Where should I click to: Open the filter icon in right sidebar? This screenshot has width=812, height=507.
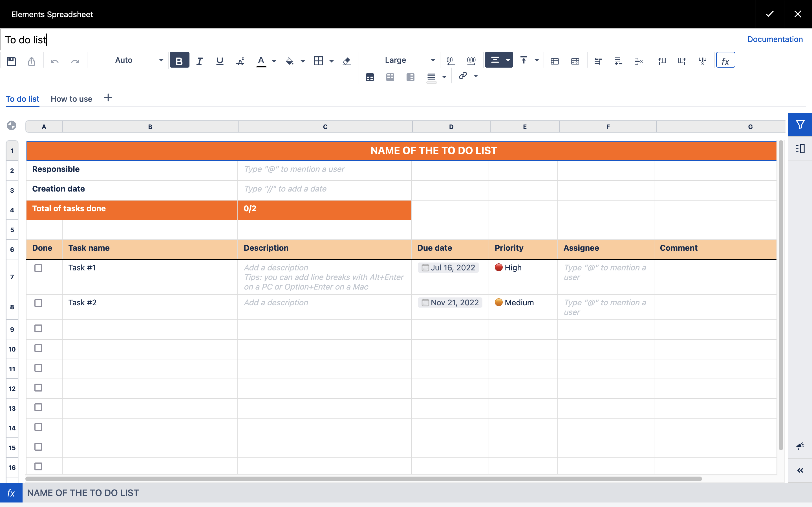800,124
